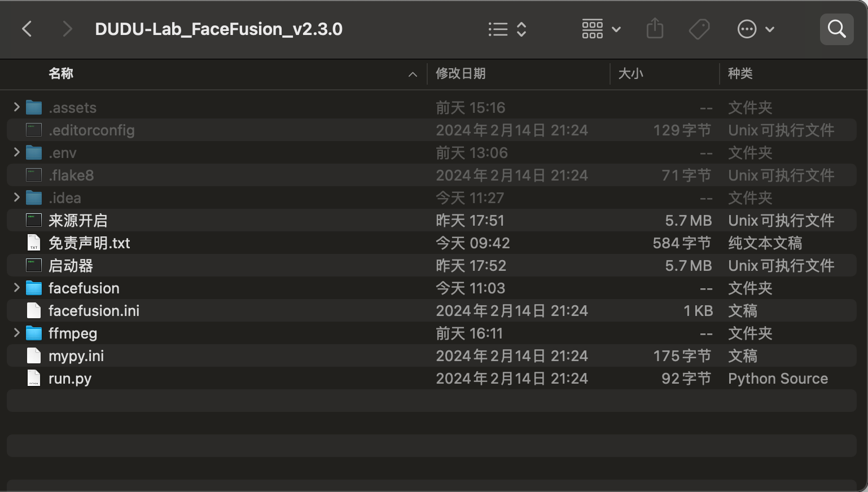The height and width of the screenshot is (492, 868).
Task: Click the 昨天 17:51 date cell
Action: tap(470, 221)
